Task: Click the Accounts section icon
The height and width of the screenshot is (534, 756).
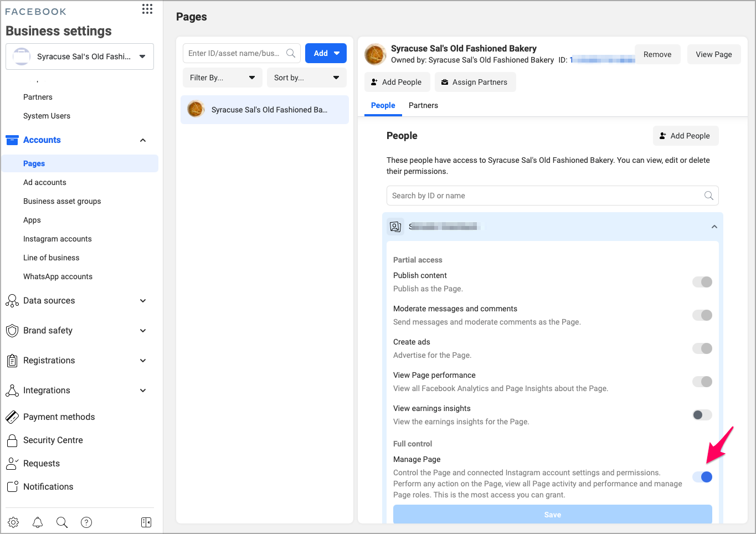Action: click(x=12, y=140)
